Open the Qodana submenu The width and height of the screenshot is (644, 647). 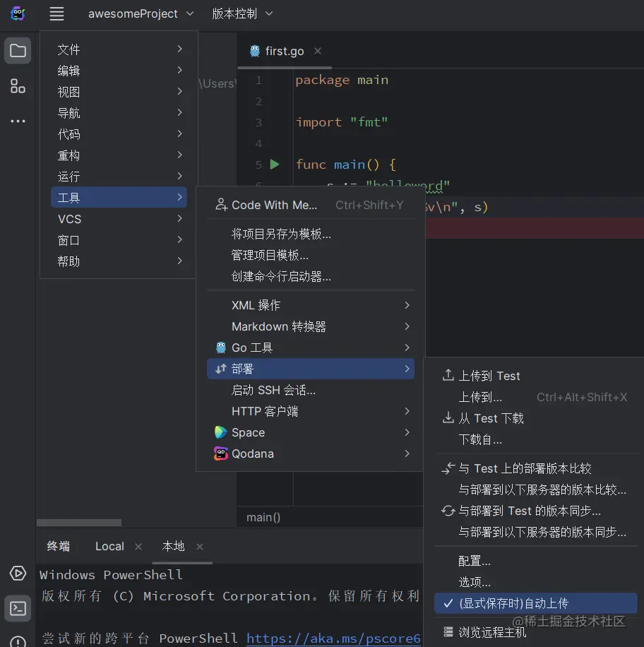(311, 453)
